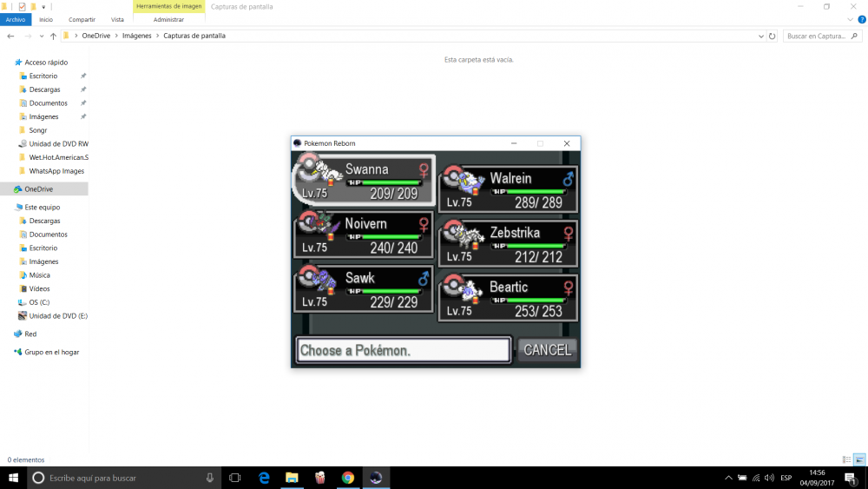Open Google Chrome from the taskbar
The height and width of the screenshot is (489, 868).
point(347,478)
